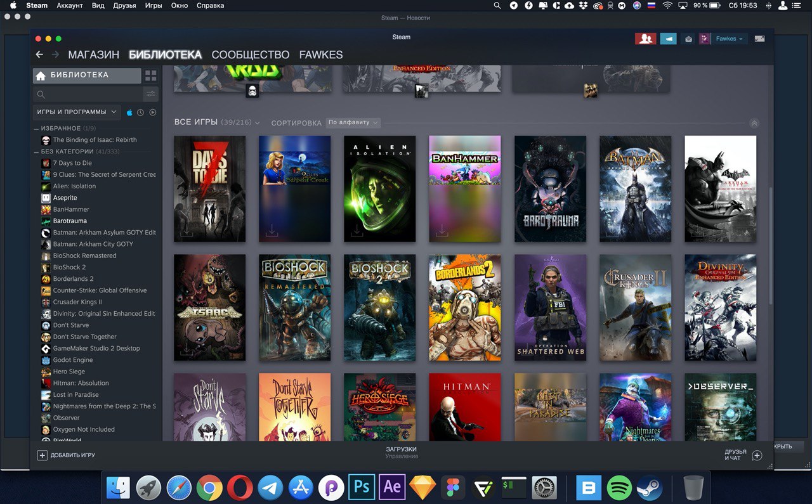Viewport: 812px width, 504px height.
Task: Toggle the ready-to-play filter
Action: [x=153, y=112]
